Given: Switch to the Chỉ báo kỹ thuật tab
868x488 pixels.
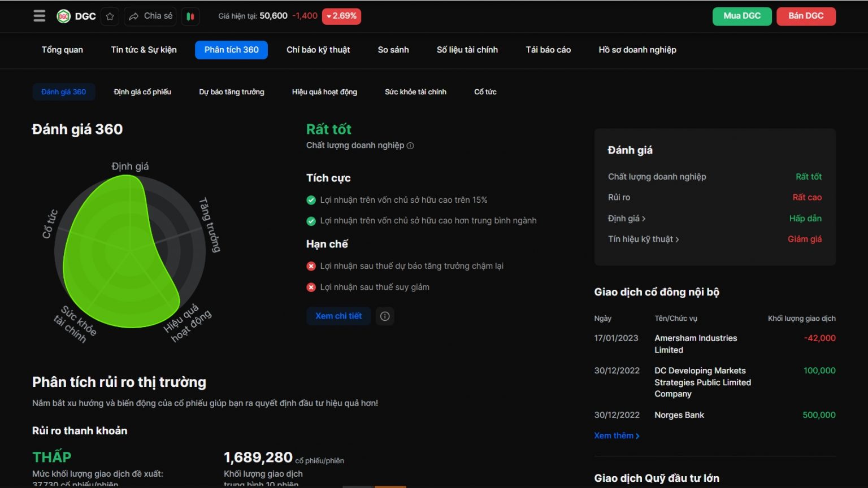Looking at the screenshot, I should [x=318, y=50].
